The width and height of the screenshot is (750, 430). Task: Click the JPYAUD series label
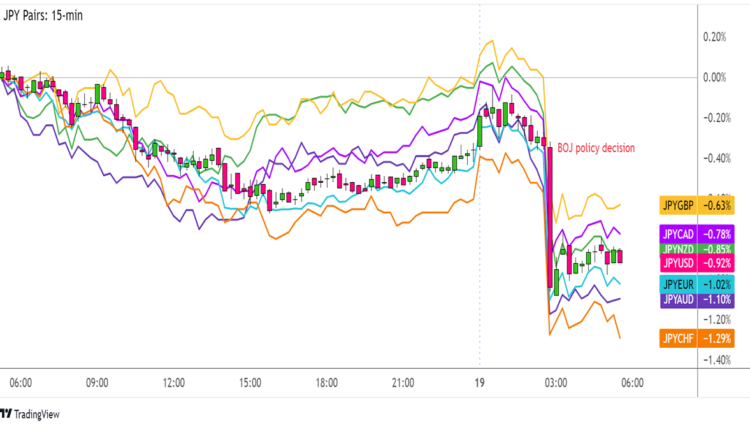click(678, 299)
